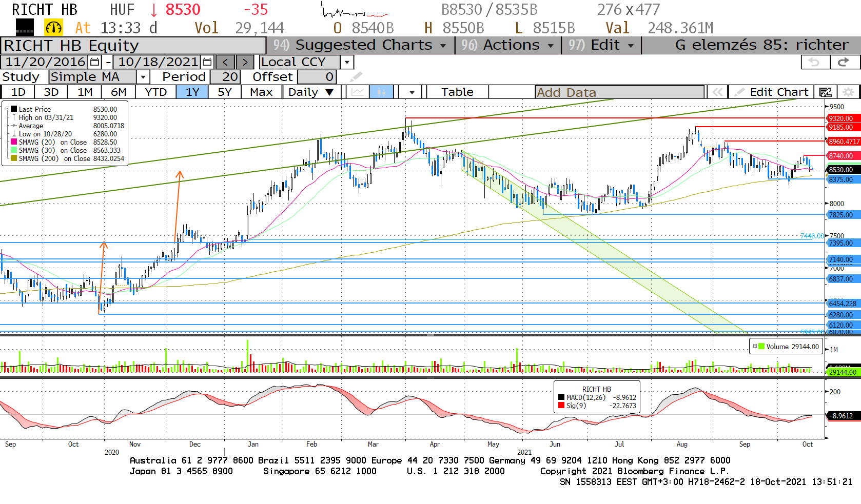Click the light green SMAVG (30) legend swatch
This screenshot has width=861, height=504.
(14, 150)
